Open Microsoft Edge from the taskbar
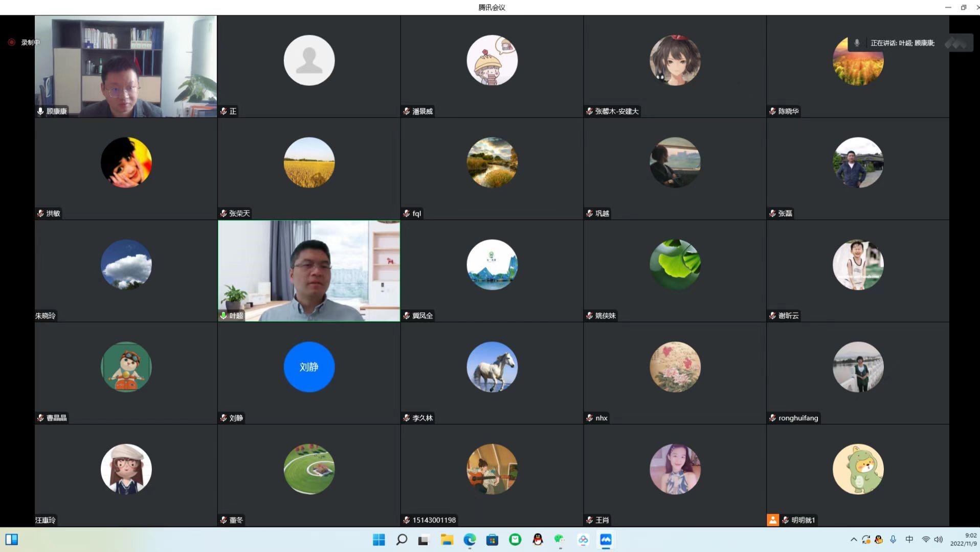This screenshot has height=552, width=980. point(470,540)
